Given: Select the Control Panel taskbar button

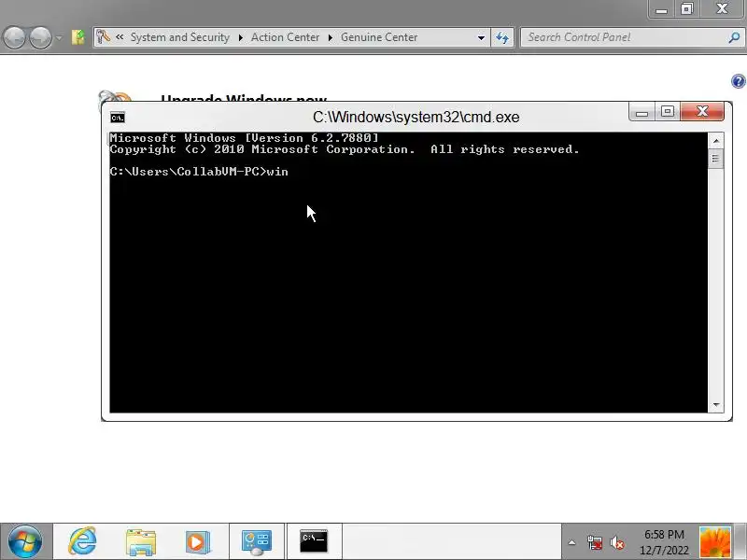Looking at the screenshot, I should pos(257,541).
